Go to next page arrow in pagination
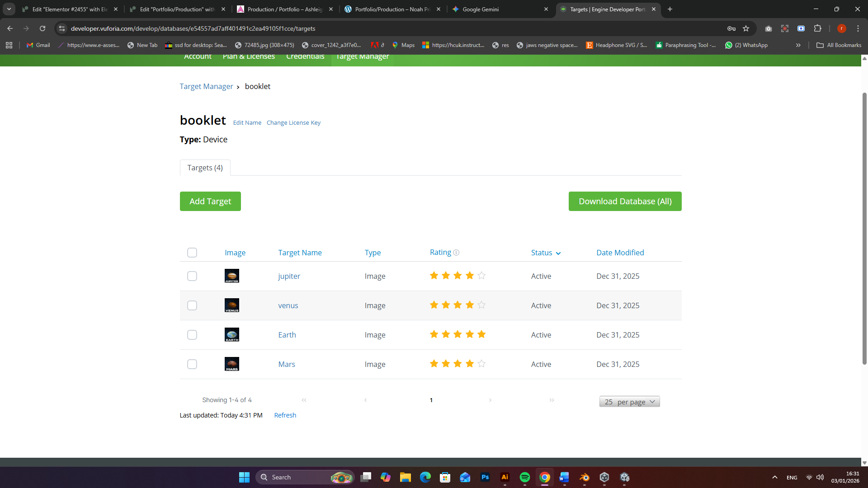 click(490, 400)
